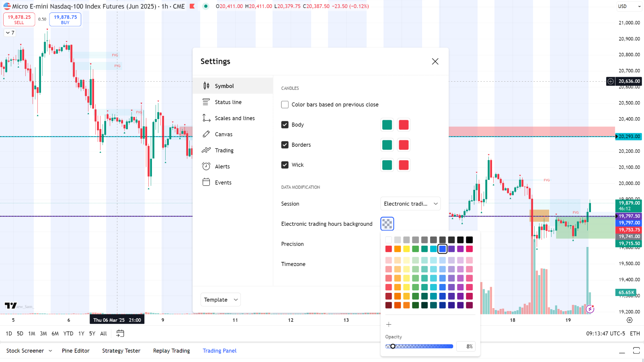Select the Scales and lines settings section
This screenshot has width=644, height=362.
tap(235, 118)
